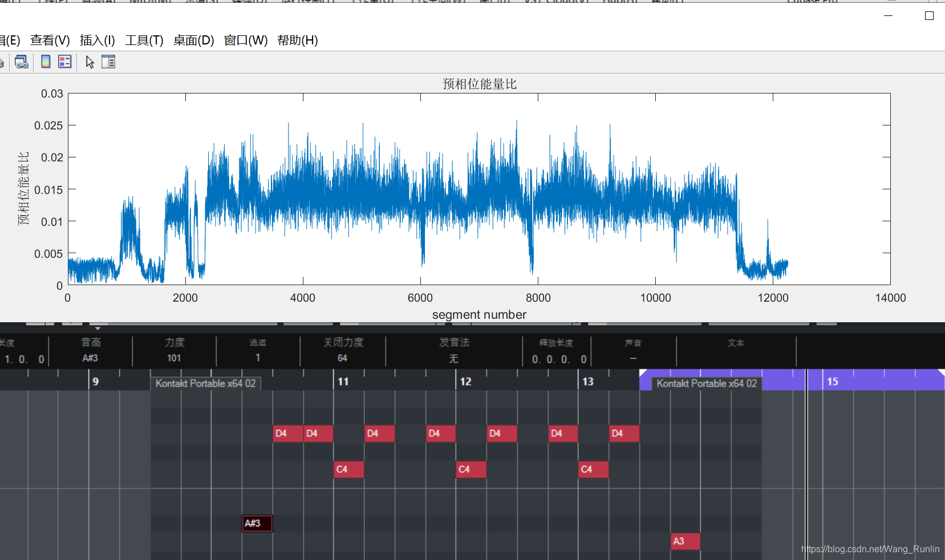945x560 pixels.
Task: Click the release length value field
Action: coord(559,359)
